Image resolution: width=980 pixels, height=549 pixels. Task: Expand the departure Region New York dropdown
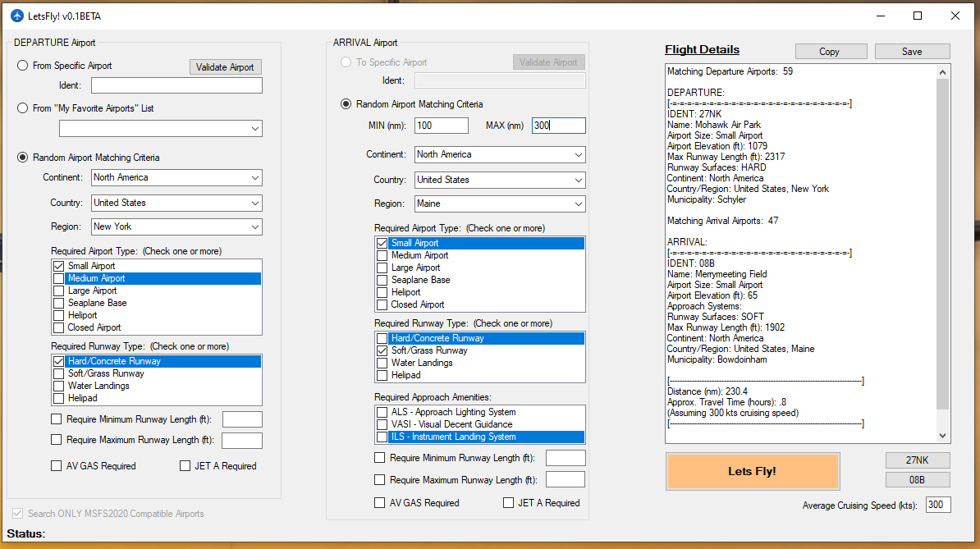(x=176, y=226)
